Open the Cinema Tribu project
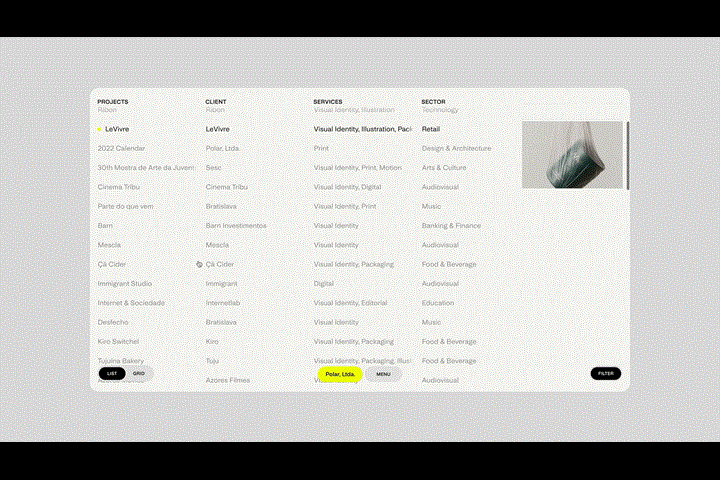 pyautogui.click(x=117, y=187)
